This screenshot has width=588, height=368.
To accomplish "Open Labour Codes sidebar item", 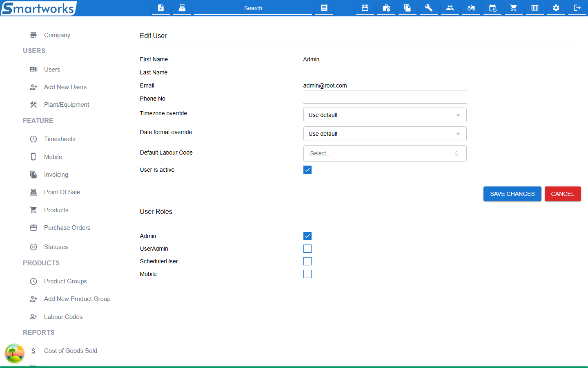I will pos(63,317).
